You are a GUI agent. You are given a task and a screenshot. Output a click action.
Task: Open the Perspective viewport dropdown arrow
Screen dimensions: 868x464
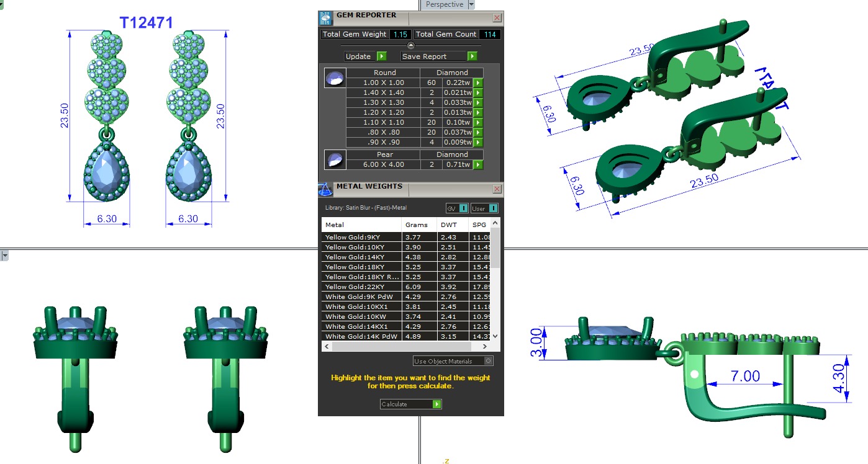click(471, 4)
